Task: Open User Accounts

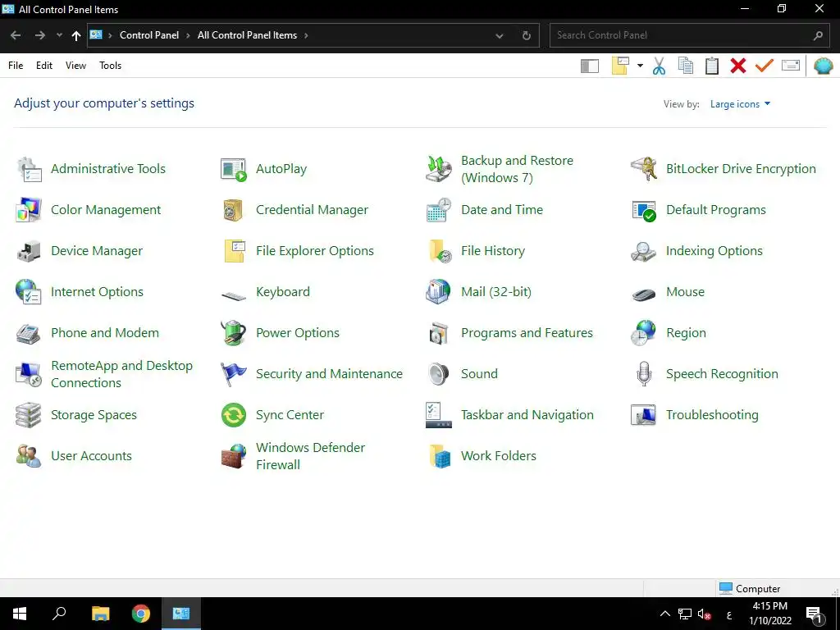Action: [74, 456]
